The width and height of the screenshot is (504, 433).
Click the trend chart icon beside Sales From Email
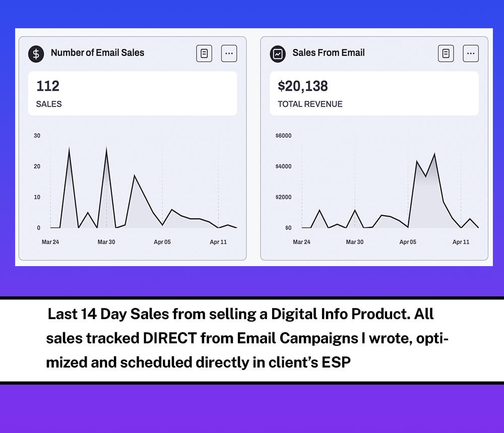click(x=278, y=53)
